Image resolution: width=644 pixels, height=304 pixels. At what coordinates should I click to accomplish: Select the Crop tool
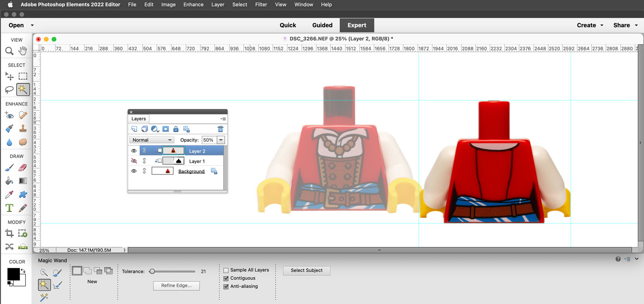(9, 233)
